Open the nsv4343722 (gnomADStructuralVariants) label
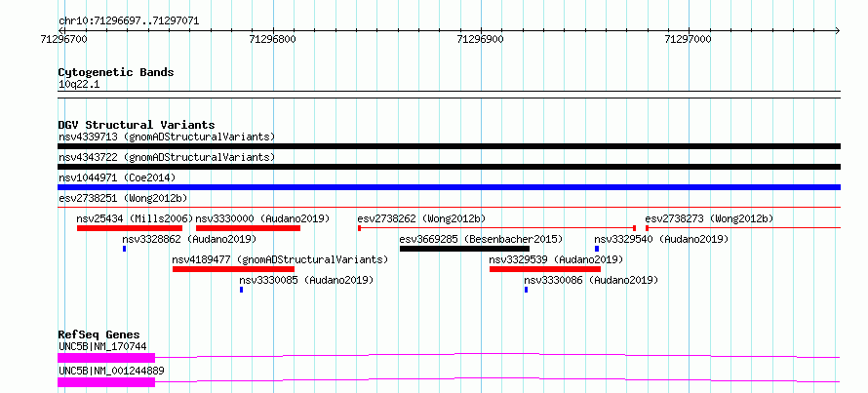Viewport: 868px width, 393px height. point(167,157)
